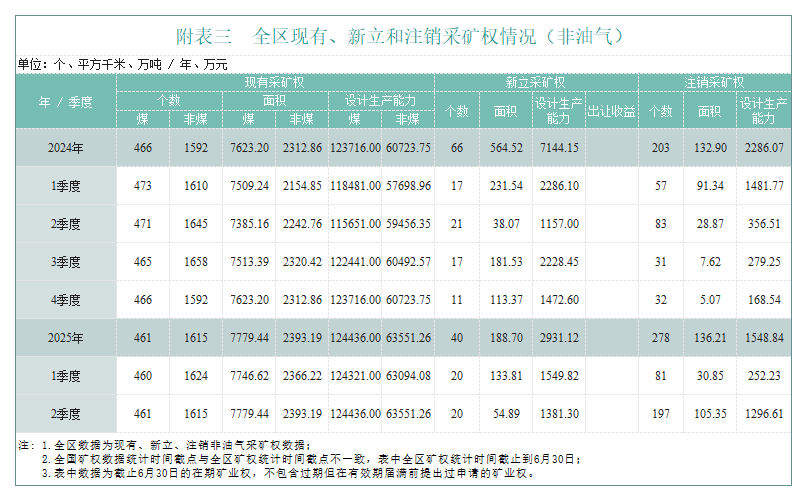Click the cell with value 7509.24
Image resolution: width=807 pixels, height=501 pixels.
point(249,186)
